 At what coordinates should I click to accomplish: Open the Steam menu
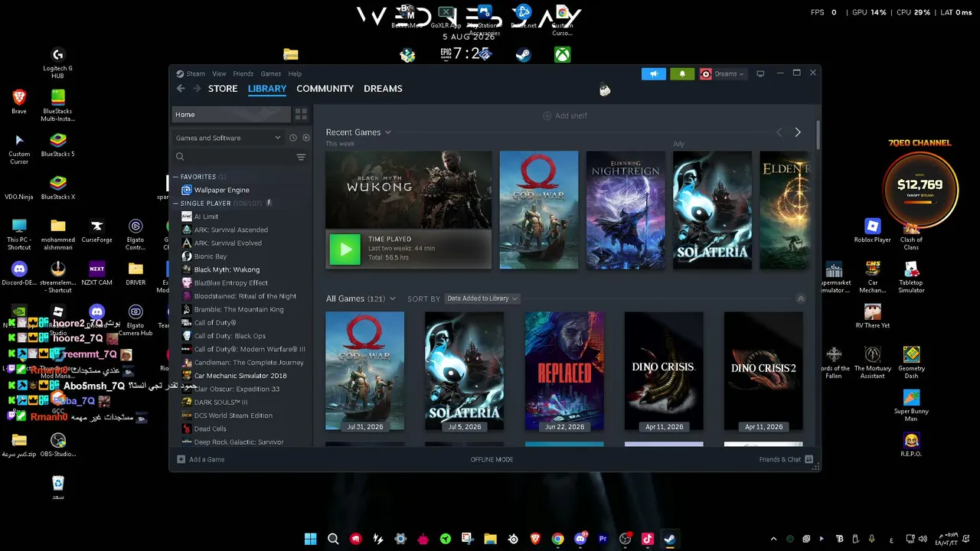[x=196, y=73]
